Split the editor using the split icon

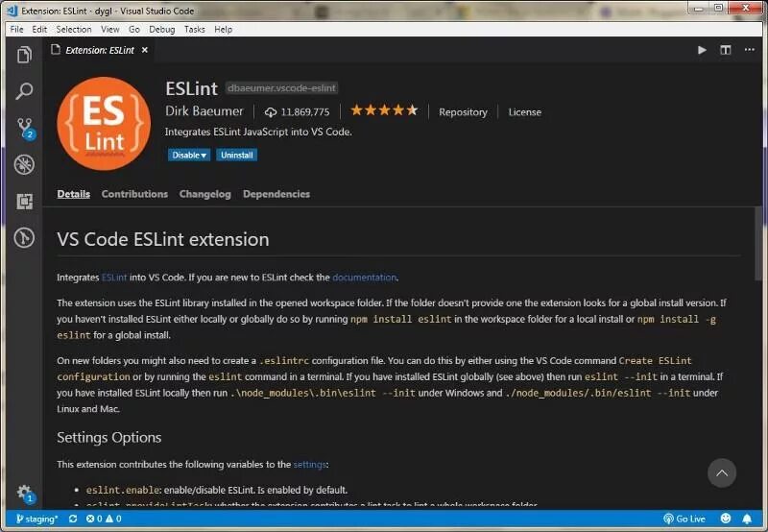coord(726,50)
